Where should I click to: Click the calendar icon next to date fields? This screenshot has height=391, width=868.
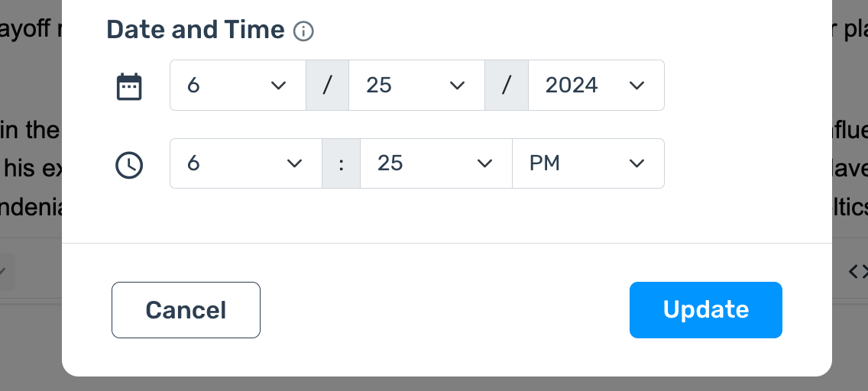(x=129, y=86)
